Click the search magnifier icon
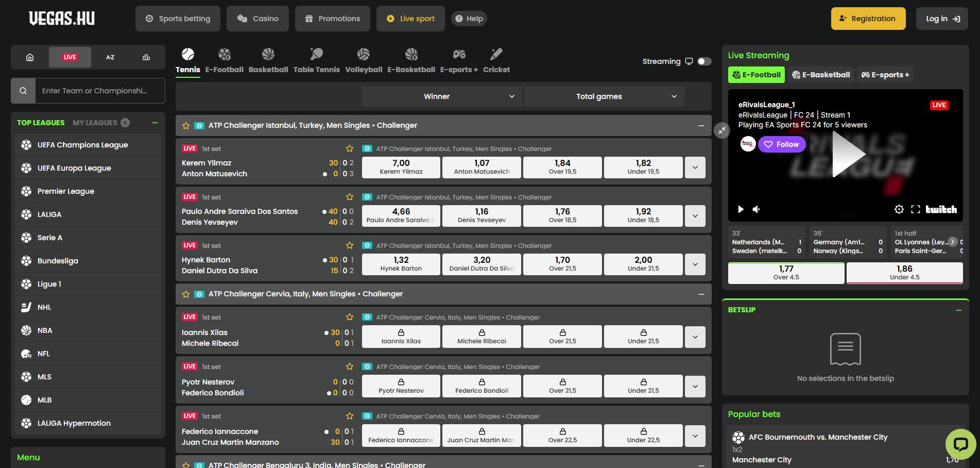This screenshot has height=468, width=980. pos(23,91)
